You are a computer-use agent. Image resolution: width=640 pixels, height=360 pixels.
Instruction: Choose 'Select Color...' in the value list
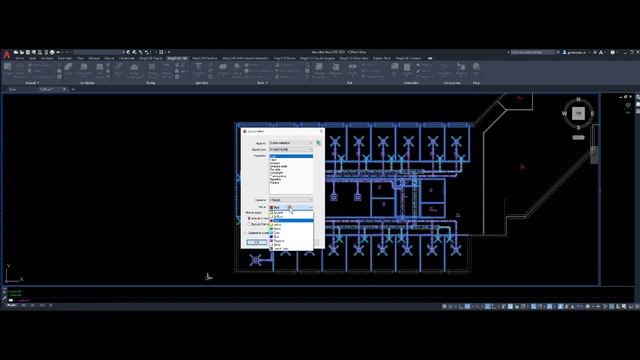(x=291, y=249)
